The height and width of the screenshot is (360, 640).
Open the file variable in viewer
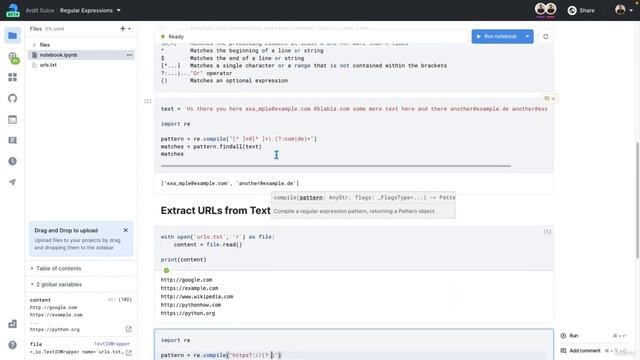129,352
